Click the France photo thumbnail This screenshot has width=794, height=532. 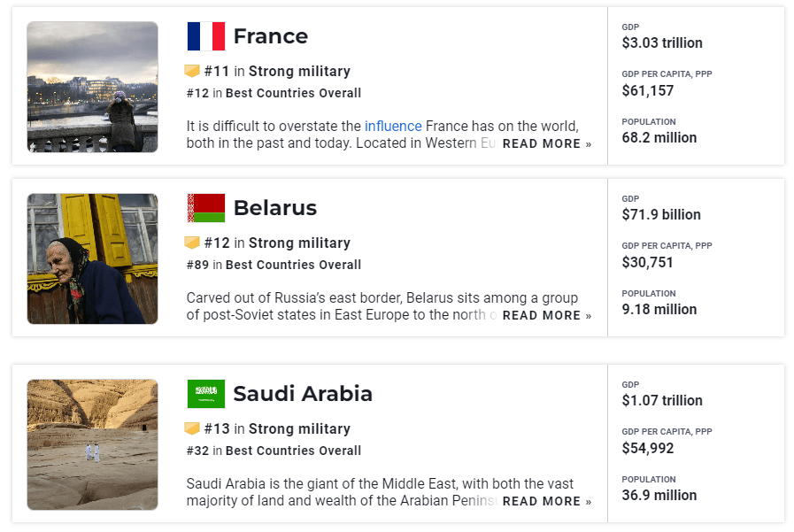tap(92, 87)
